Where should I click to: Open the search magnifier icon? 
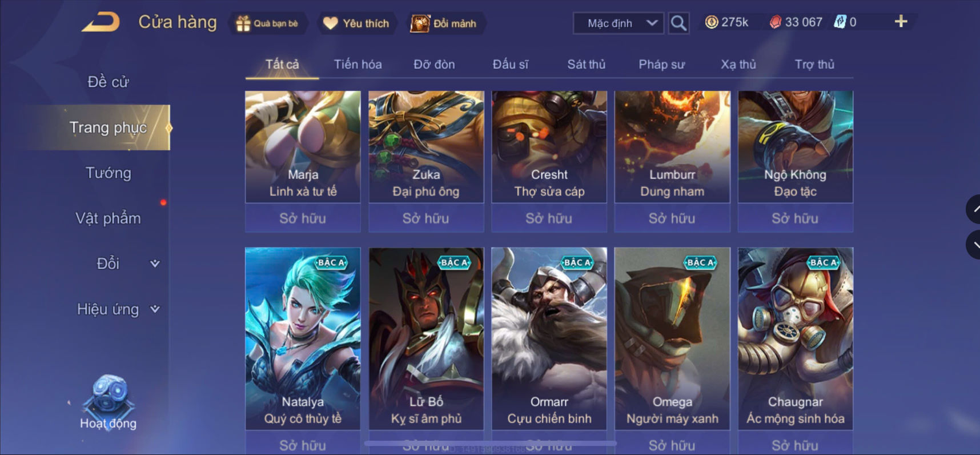(x=678, y=23)
